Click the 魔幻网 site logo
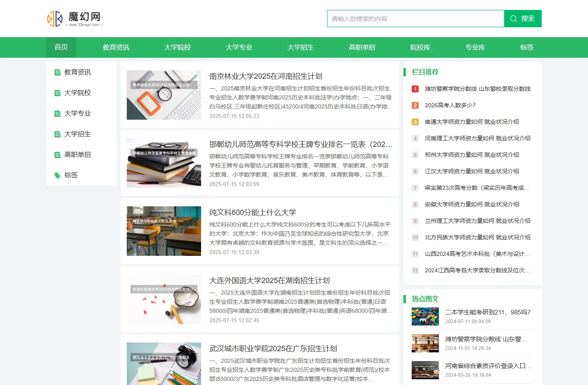The image size is (588, 385). pos(75,19)
